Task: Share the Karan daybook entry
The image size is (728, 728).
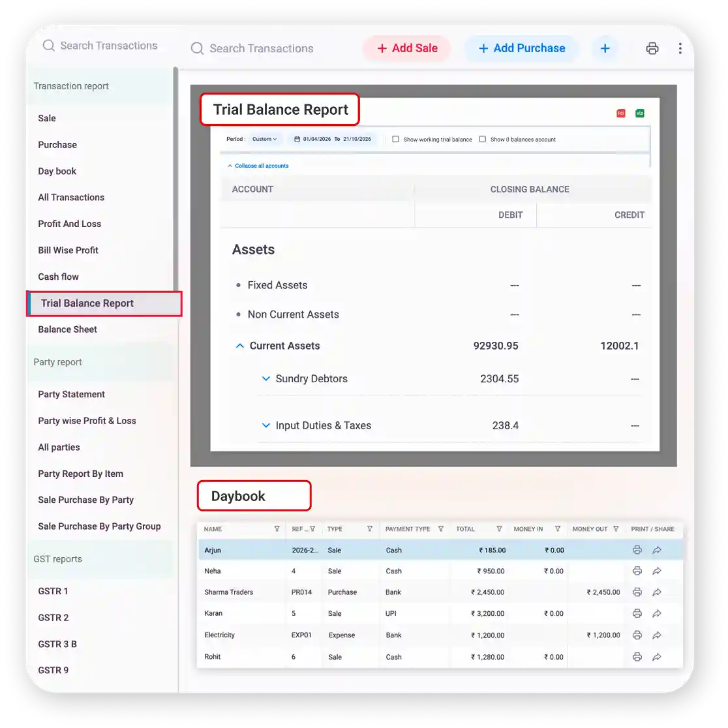Action: [656, 613]
